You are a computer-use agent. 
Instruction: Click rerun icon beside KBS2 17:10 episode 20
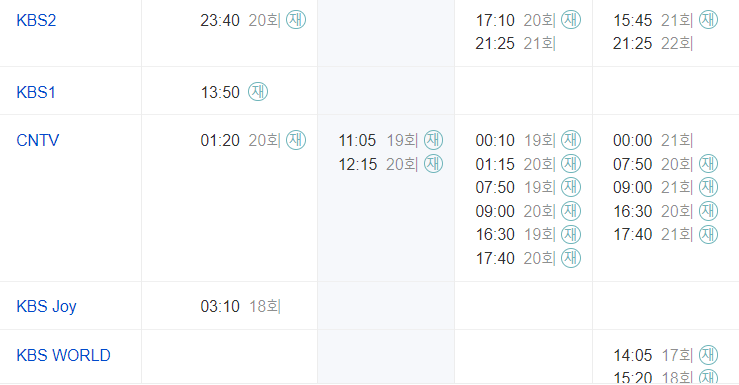(571, 20)
